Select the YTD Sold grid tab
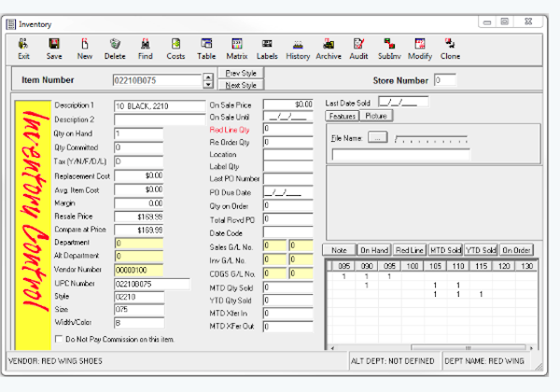The height and width of the screenshot is (392, 560). click(x=481, y=250)
